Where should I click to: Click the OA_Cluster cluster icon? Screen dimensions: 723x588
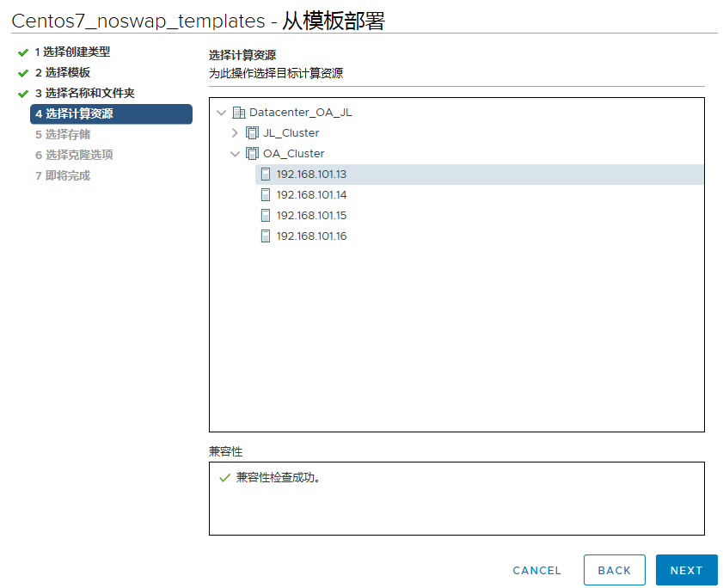252,154
